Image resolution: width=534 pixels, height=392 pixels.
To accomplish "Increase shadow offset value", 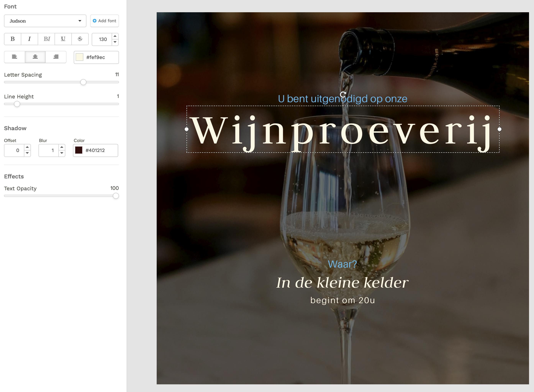I will click(27, 147).
